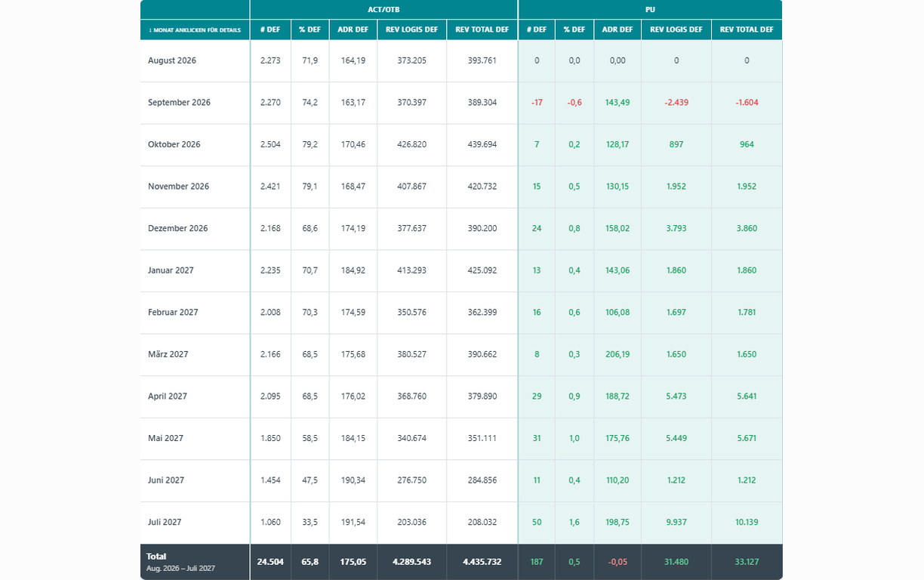Click the PU group header
The image size is (924, 580).
pyautogui.click(x=650, y=9)
